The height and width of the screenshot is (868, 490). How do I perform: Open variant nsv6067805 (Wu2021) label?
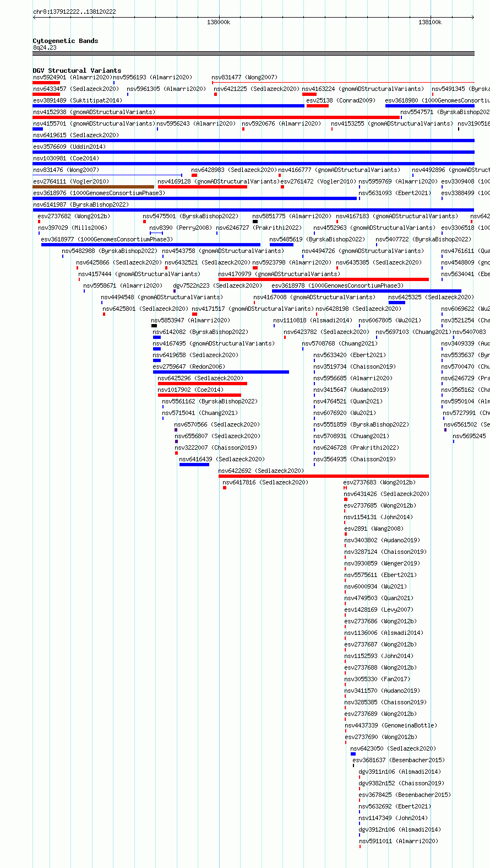point(390,320)
